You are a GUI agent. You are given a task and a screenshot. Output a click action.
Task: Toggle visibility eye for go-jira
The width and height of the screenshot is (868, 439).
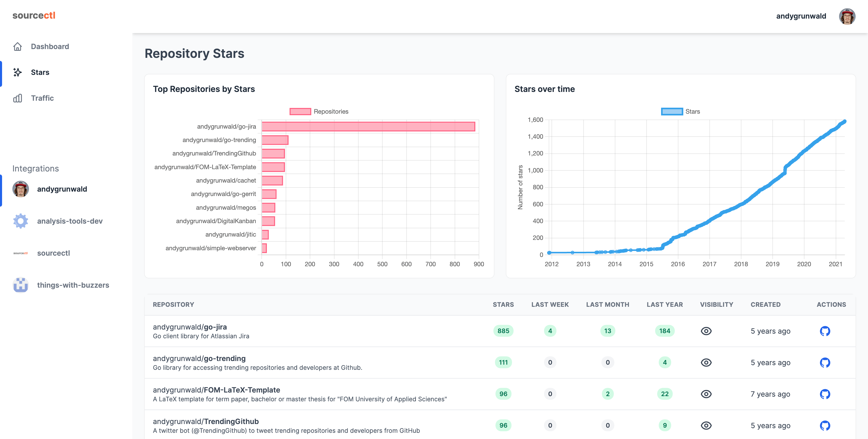coord(707,331)
